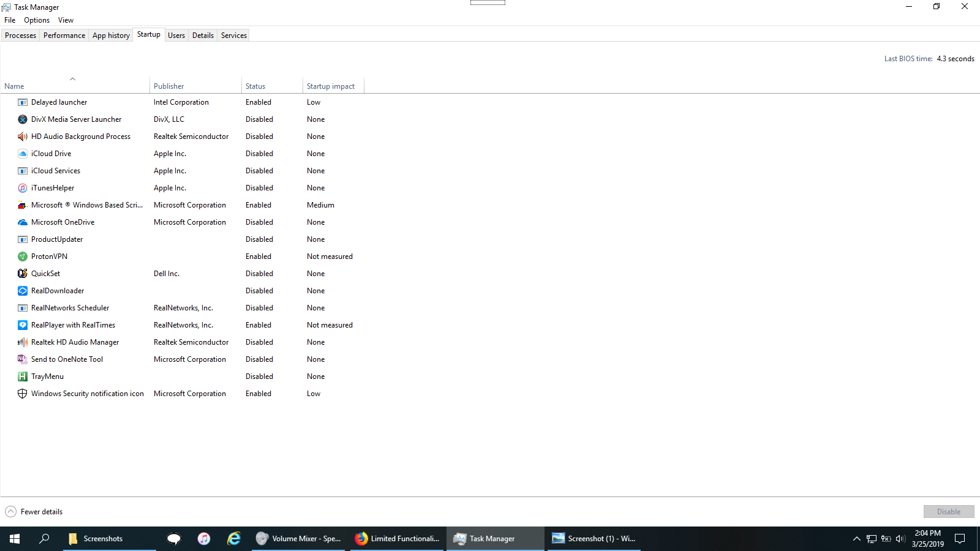980x551 pixels.
Task: Click the system tray volume icon
Action: [x=900, y=539]
